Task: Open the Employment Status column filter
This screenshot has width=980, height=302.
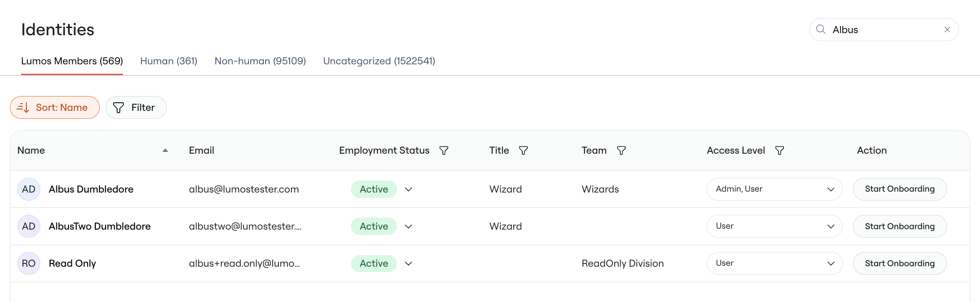Action: (444, 151)
